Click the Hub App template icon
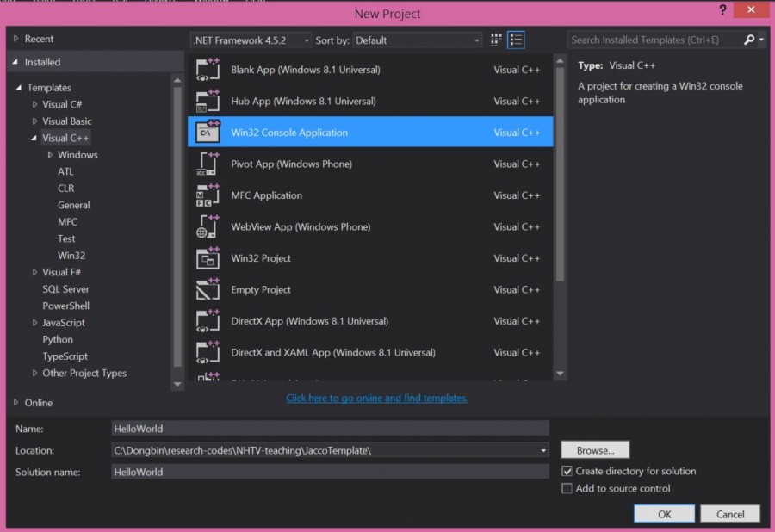This screenshot has width=775, height=532. click(208, 102)
